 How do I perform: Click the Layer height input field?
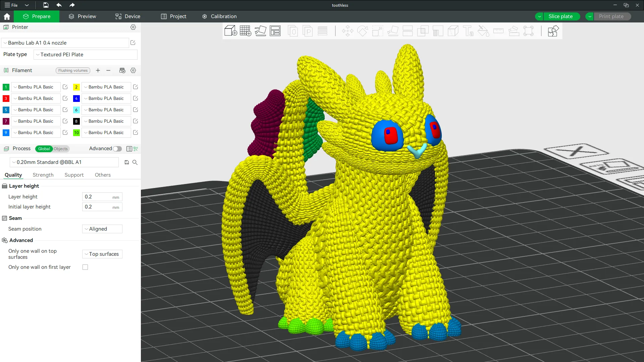point(102,197)
